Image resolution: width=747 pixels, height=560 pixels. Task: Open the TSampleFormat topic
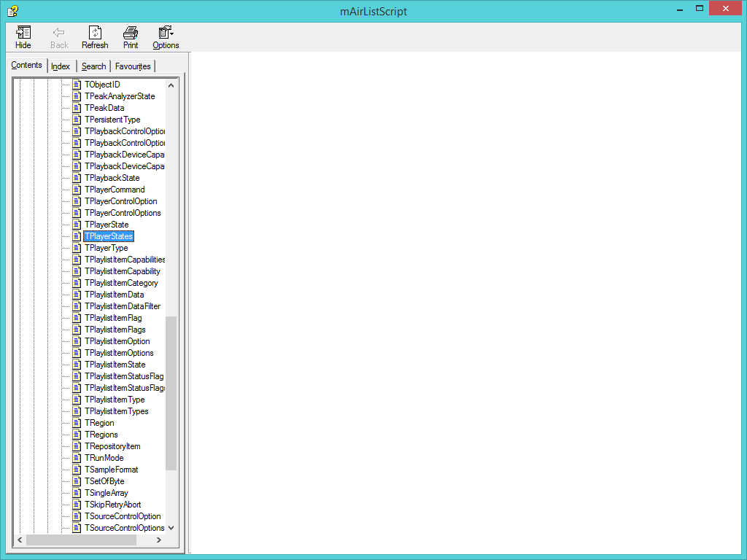pos(112,470)
